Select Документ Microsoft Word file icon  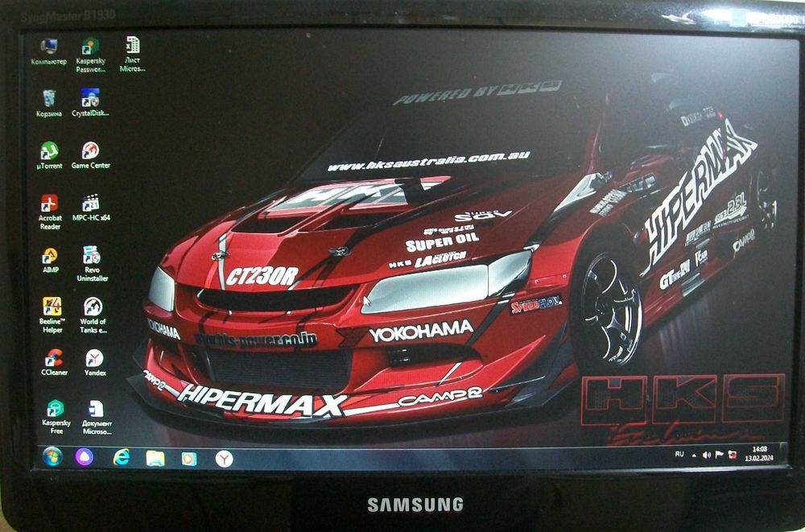pyautogui.click(x=97, y=417)
